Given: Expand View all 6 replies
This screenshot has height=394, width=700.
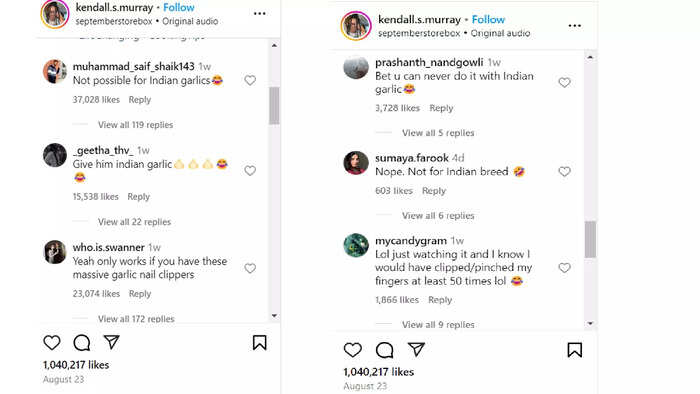Looking at the screenshot, I should [438, 216].
